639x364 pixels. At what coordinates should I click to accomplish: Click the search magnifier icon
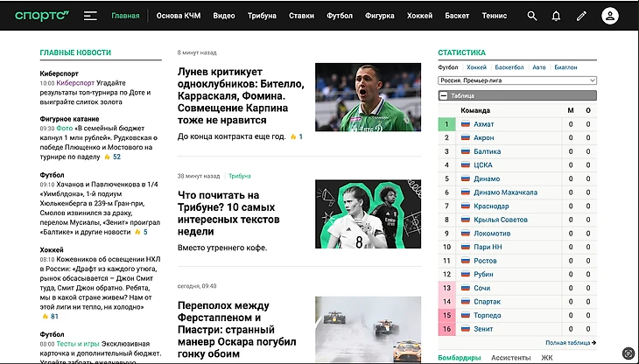532,16
